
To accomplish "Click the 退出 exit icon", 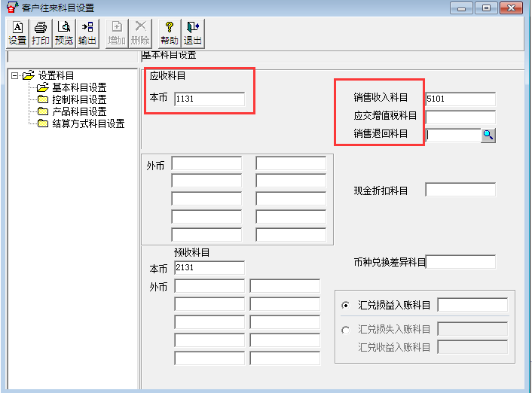I will (193, 33).
